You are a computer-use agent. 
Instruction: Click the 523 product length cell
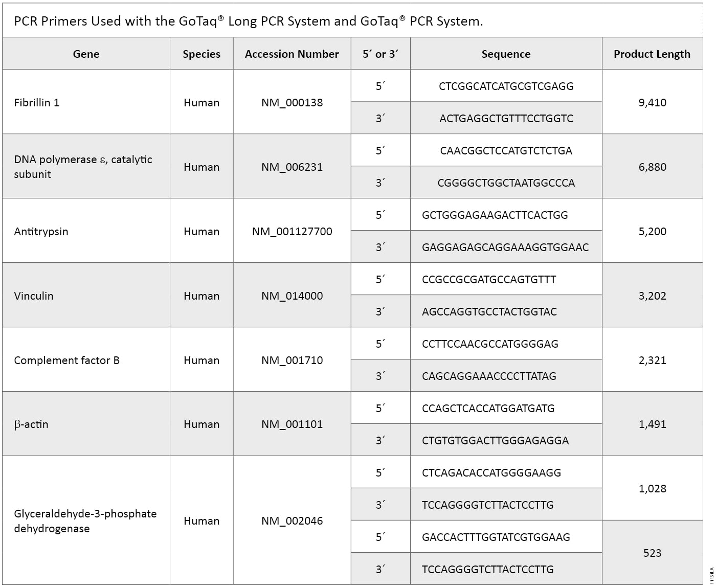point(652,553)
